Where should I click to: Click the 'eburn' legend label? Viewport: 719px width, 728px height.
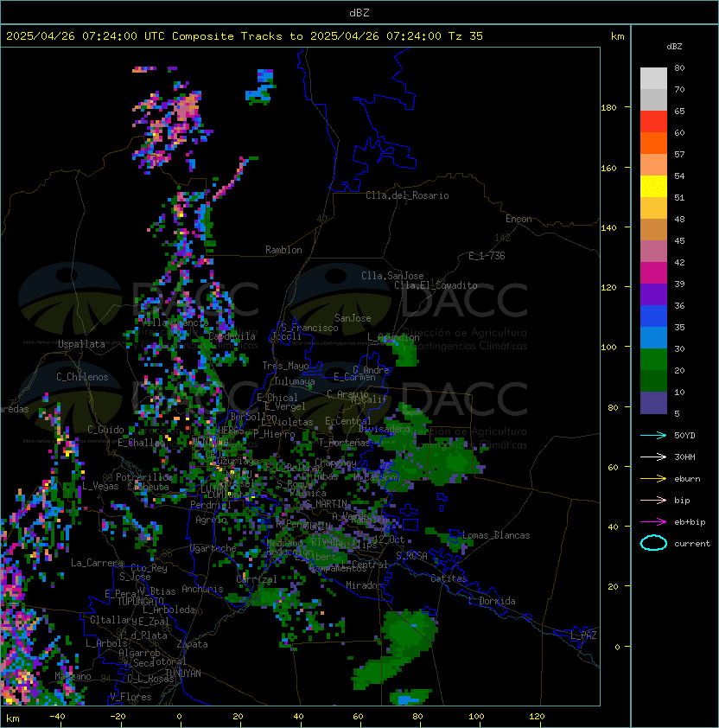tap(687, 479)
